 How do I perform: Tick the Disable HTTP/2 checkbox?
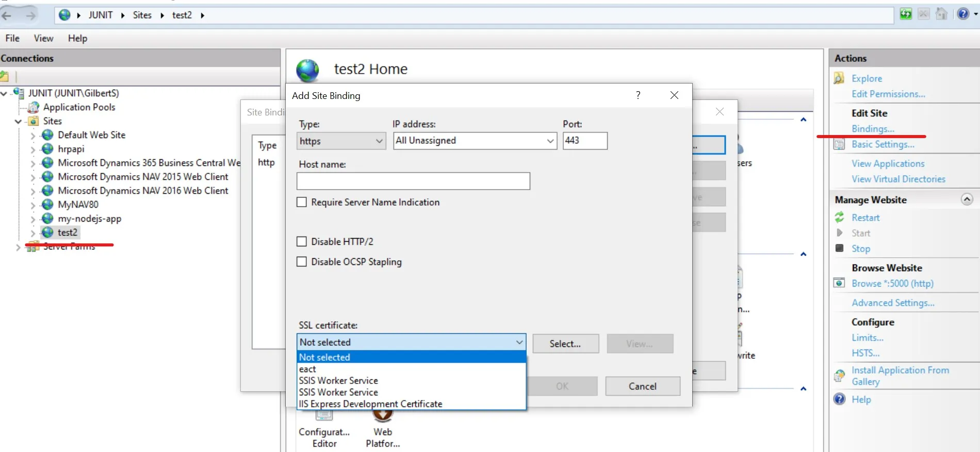click(302, 241)
